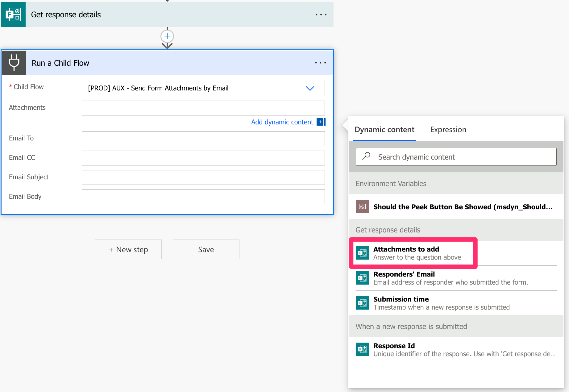
Task: Click the environment variable icon for Peek Button
Action: point(362,206)
